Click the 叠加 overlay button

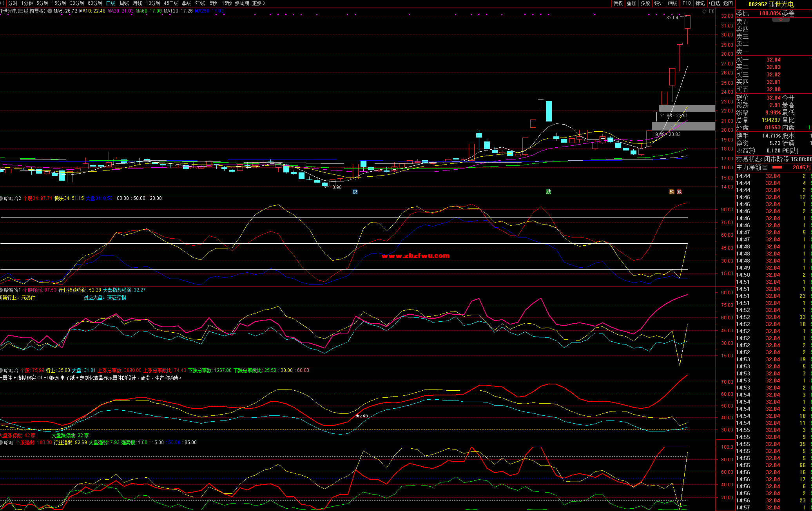(x=632, y=3)
